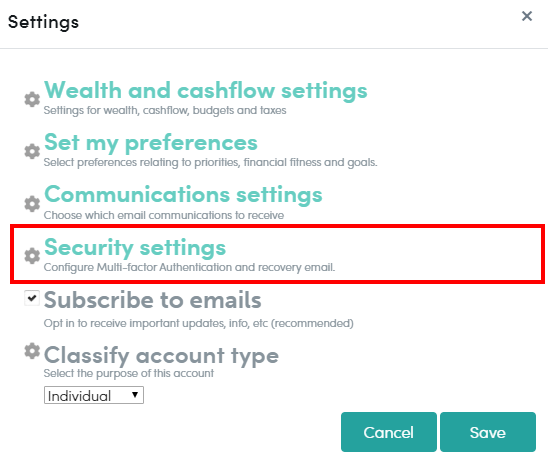Click the Cancel button
This screenshot has width=548, height=465.
[389, 432]
